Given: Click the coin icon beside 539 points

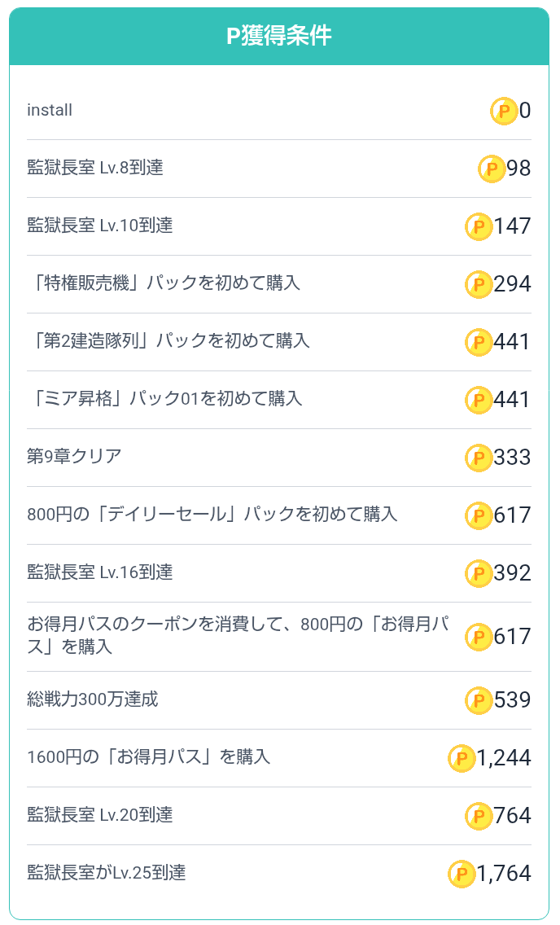Looking at the screenshot, I should [x=479, y=700].
